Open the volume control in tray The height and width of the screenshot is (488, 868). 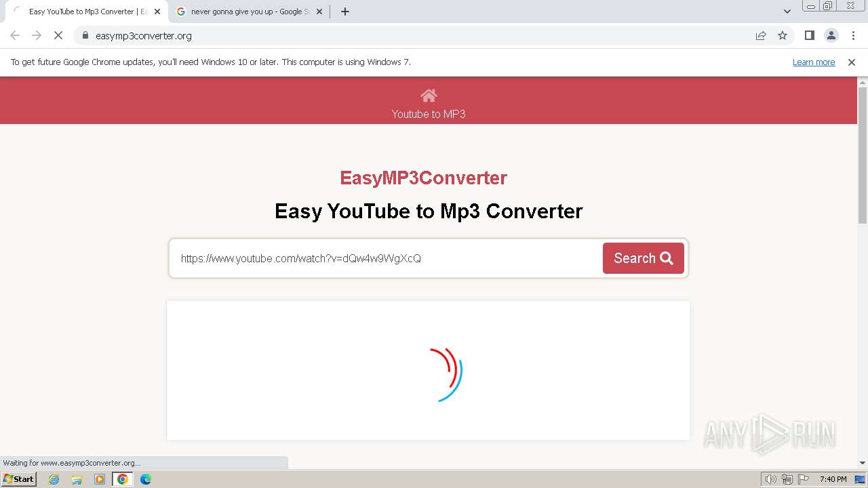[770, 479]
